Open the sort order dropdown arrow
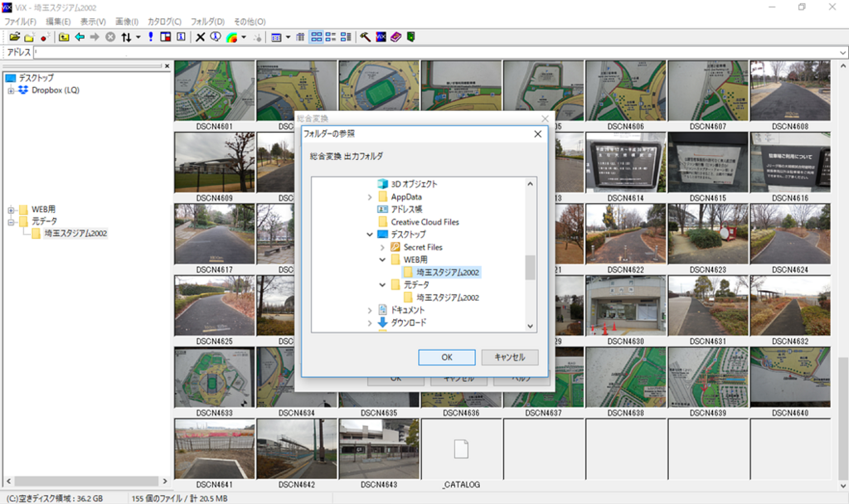Image resolution: width=849 pixels, height=504 pixels. [x=138, y=36]
